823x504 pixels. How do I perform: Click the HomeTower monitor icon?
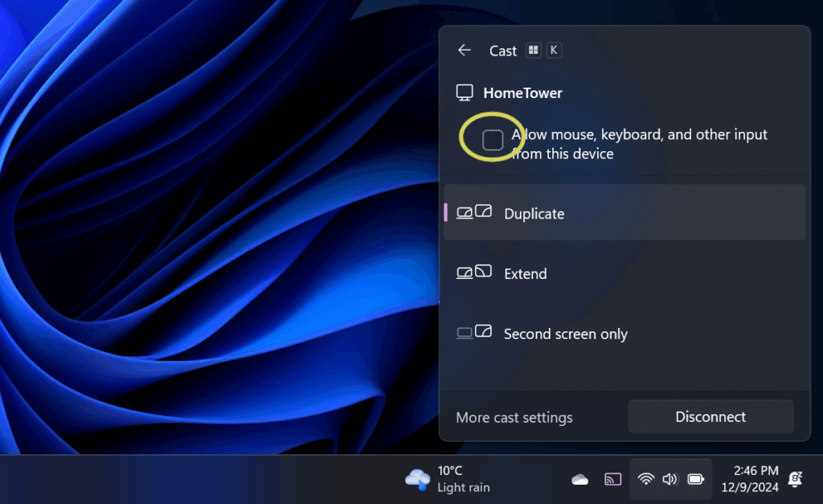coord(465,93)
